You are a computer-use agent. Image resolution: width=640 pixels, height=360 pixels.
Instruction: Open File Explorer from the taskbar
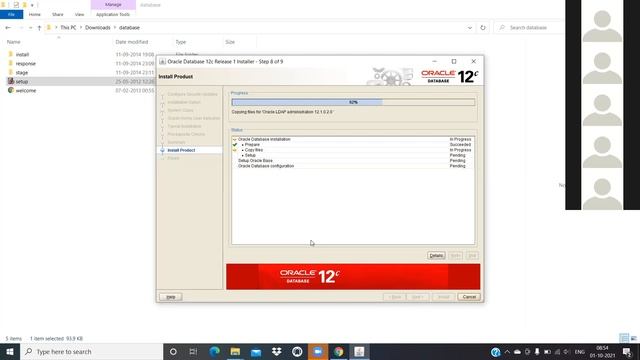235,351
